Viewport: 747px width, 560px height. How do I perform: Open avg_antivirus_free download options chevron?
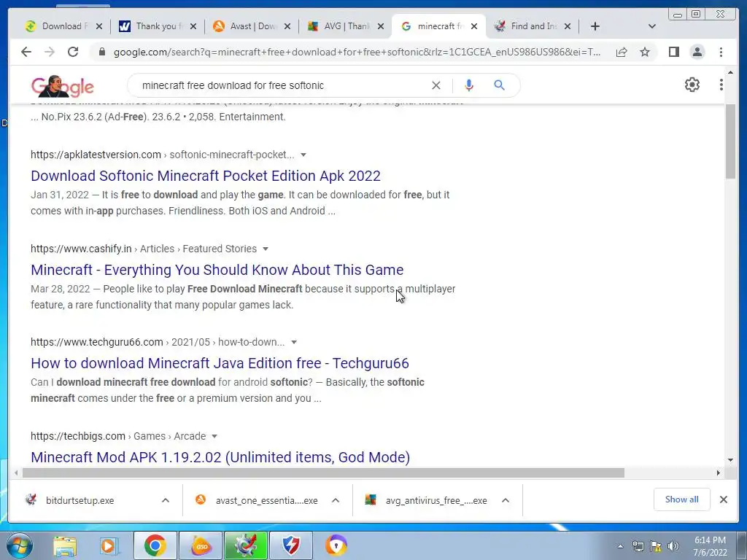coord(506,500)
